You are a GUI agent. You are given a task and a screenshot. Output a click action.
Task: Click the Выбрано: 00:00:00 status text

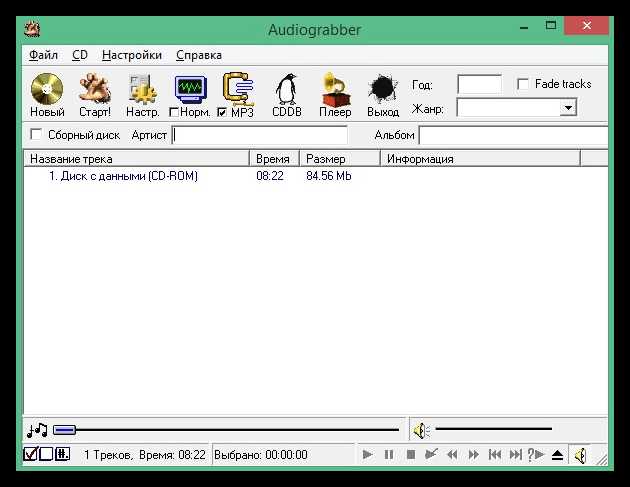(x=261, y=455)
